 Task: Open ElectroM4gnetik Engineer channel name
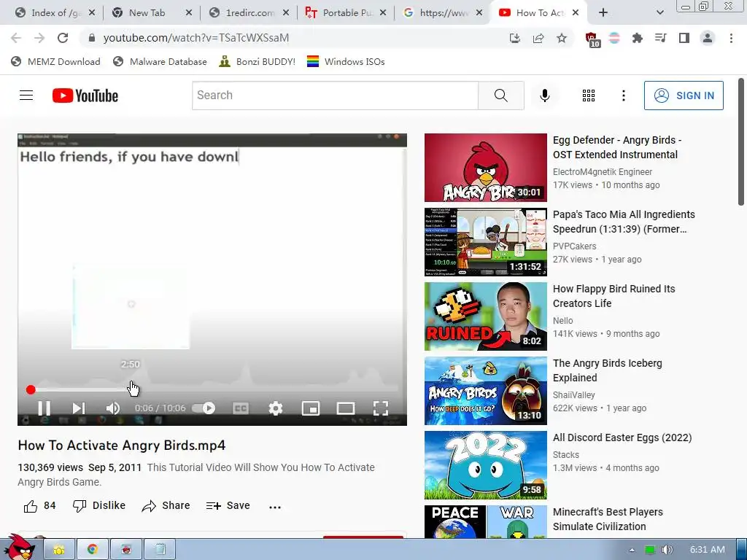[x=602, y=172]
